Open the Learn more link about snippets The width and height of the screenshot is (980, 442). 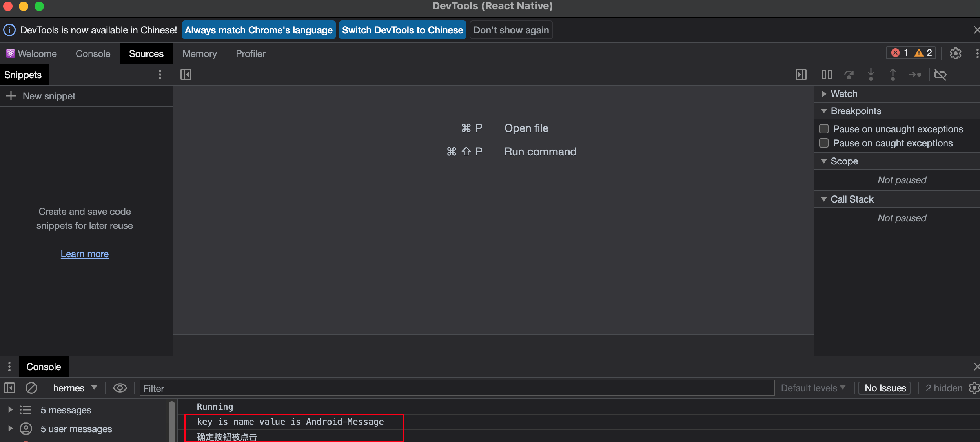point(84,254)
